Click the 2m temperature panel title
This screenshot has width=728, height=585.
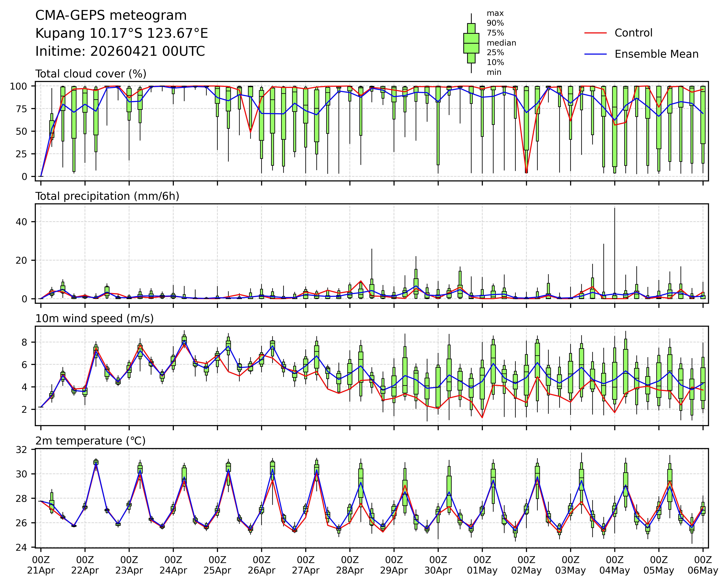(91, 441)
